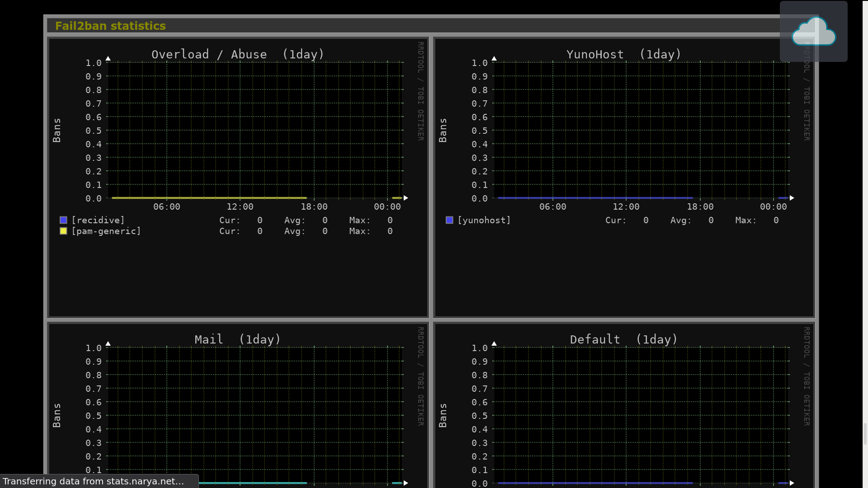
Task: Click the [pam-generic] legend label
Action: pos(106,231)
